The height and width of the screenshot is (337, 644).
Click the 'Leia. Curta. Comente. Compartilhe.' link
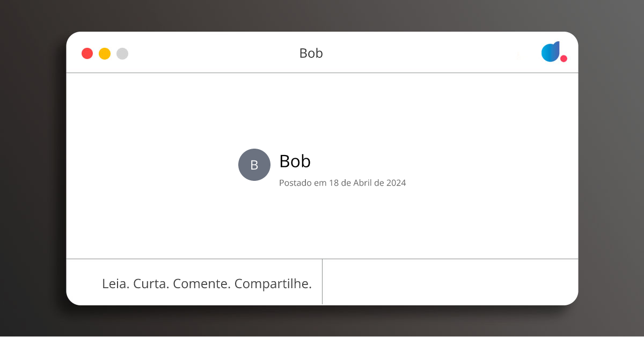(207, 283)
